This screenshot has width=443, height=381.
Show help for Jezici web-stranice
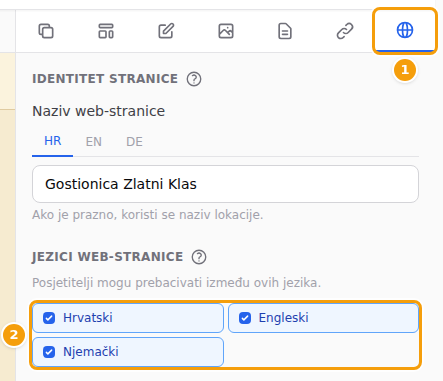(199, 257)
